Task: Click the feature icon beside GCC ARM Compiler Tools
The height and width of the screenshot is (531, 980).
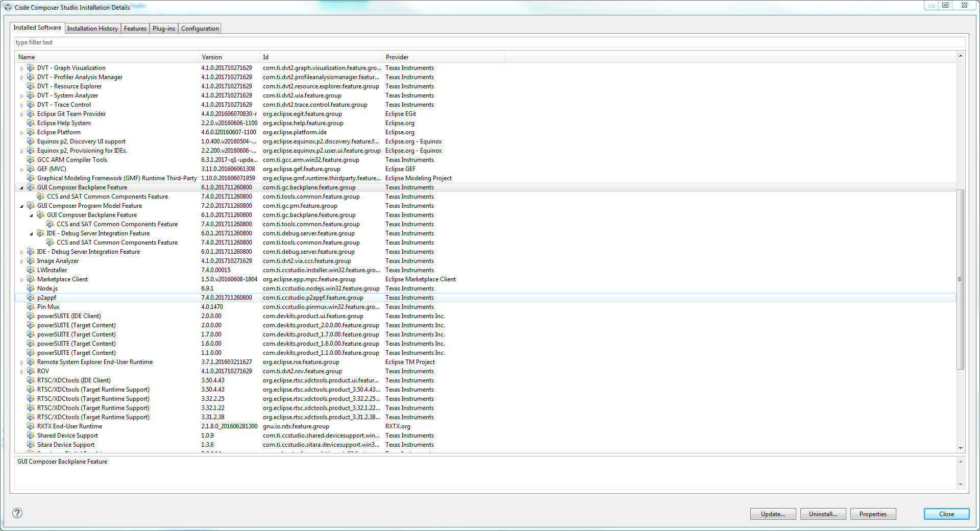Action: [x=31, y=160]
